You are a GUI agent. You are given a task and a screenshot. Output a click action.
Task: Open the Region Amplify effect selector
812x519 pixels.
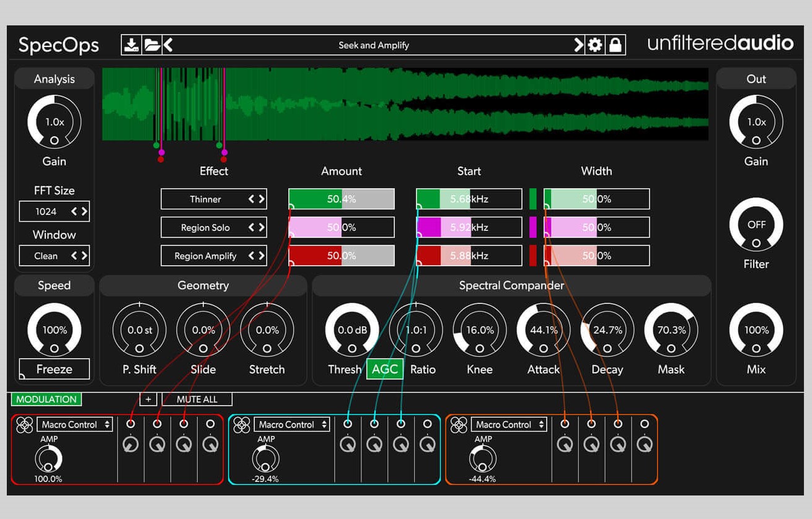click(214, 256)
